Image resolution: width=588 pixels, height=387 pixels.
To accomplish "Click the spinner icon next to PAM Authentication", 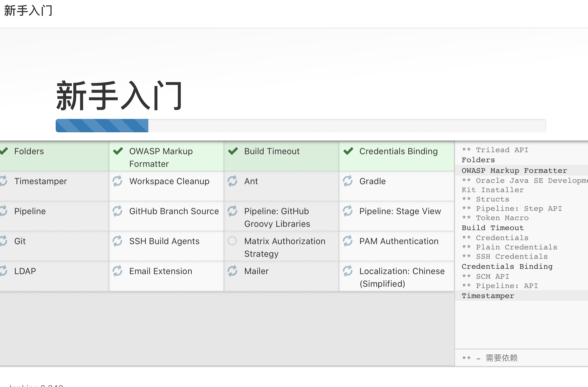I will (x=348, y=241).
